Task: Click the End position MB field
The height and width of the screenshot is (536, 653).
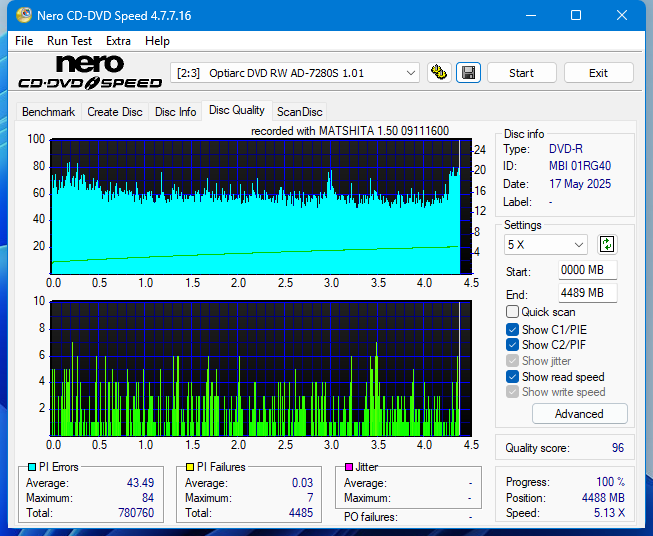Action: point(587,293)
